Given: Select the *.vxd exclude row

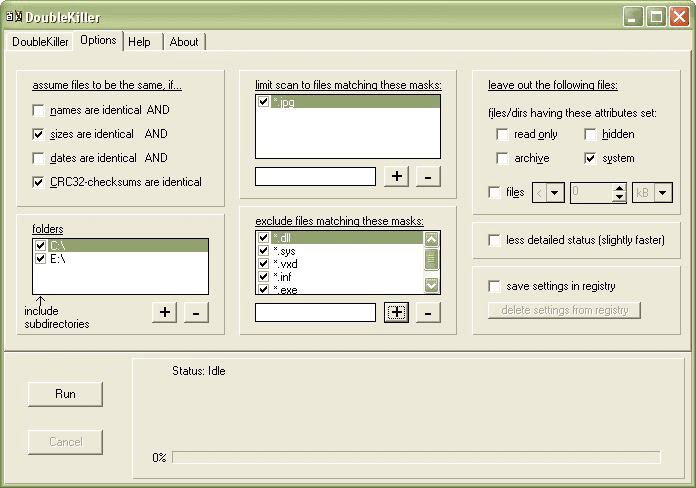Looking at the screenshot, I should pos(340,263).
